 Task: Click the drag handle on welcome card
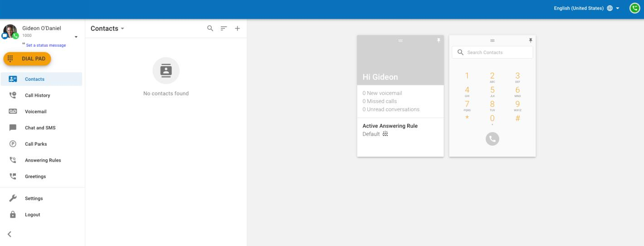(x=400, y=40)
